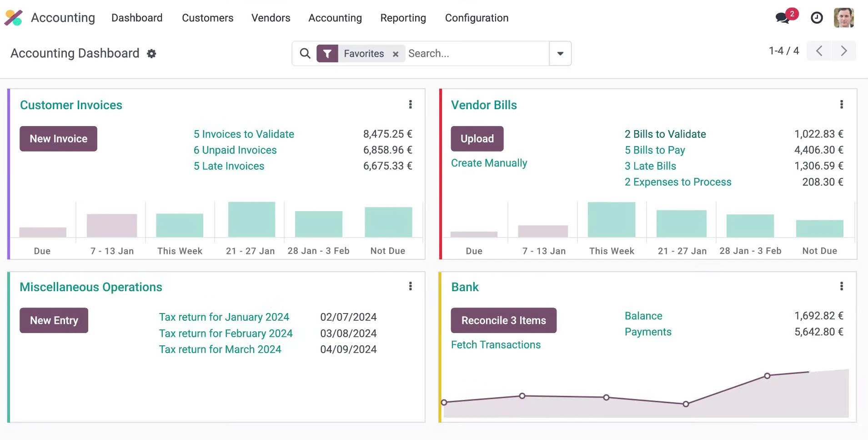Viewport: 868px width, 440px height.
Task: Open the Customer Invoices card options menu
Action: click(x=410, y=105)
